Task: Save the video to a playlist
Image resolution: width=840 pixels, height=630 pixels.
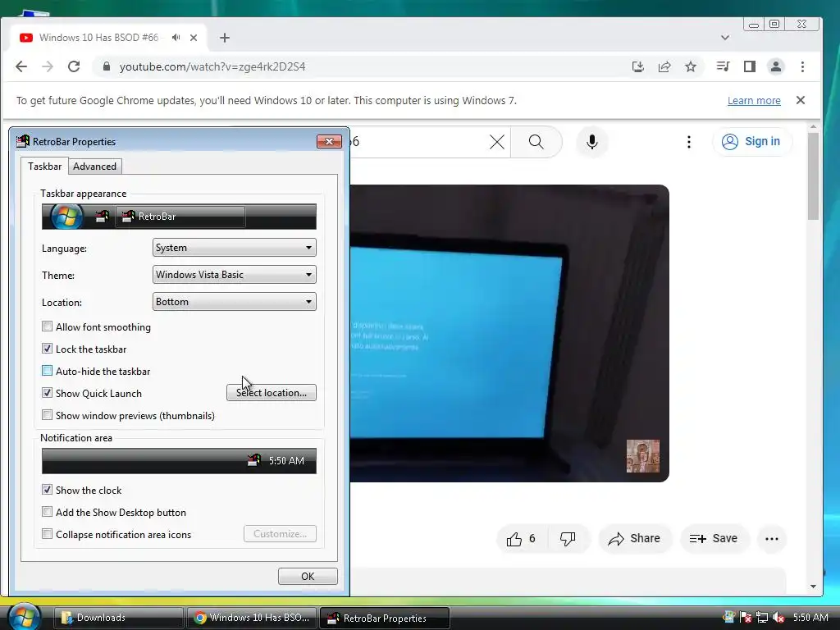Action: coord(714,538)
